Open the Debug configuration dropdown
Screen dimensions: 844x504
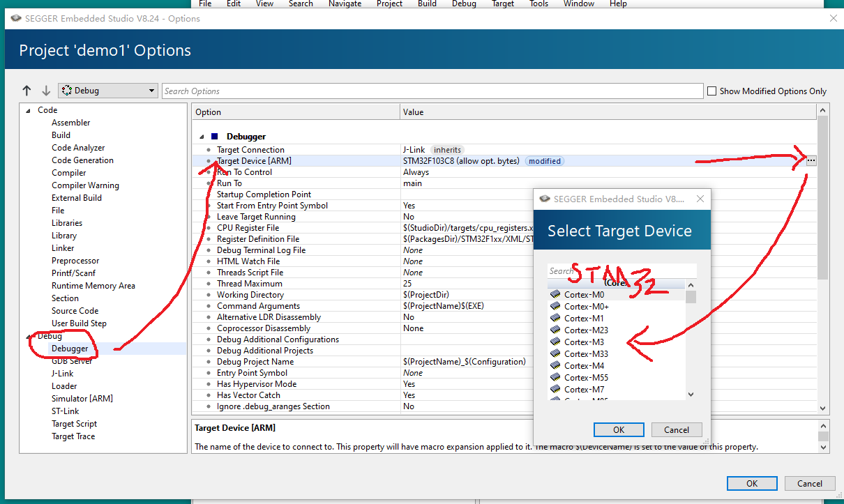point(108,91)
